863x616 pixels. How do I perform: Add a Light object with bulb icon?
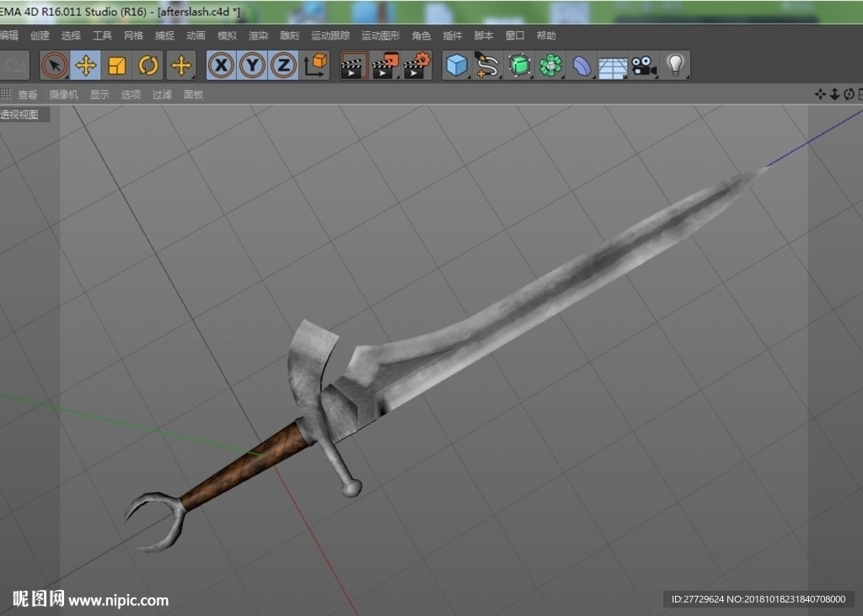point(675,66)
